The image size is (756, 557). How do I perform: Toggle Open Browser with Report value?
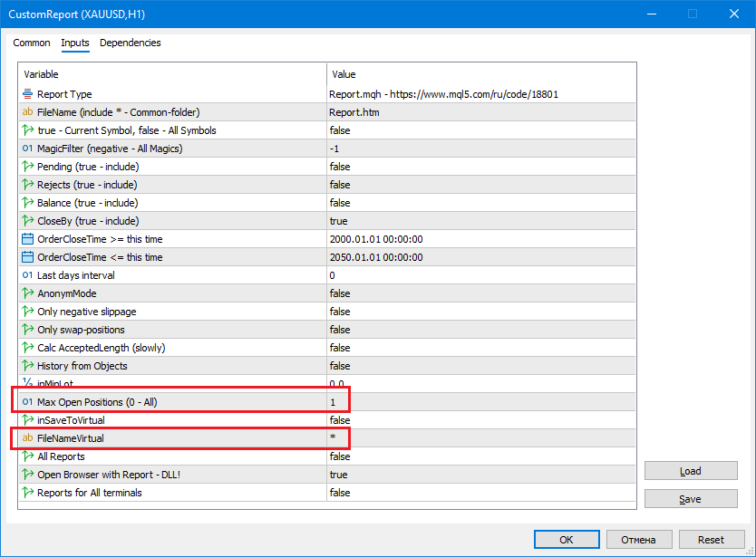coord(480,475)
